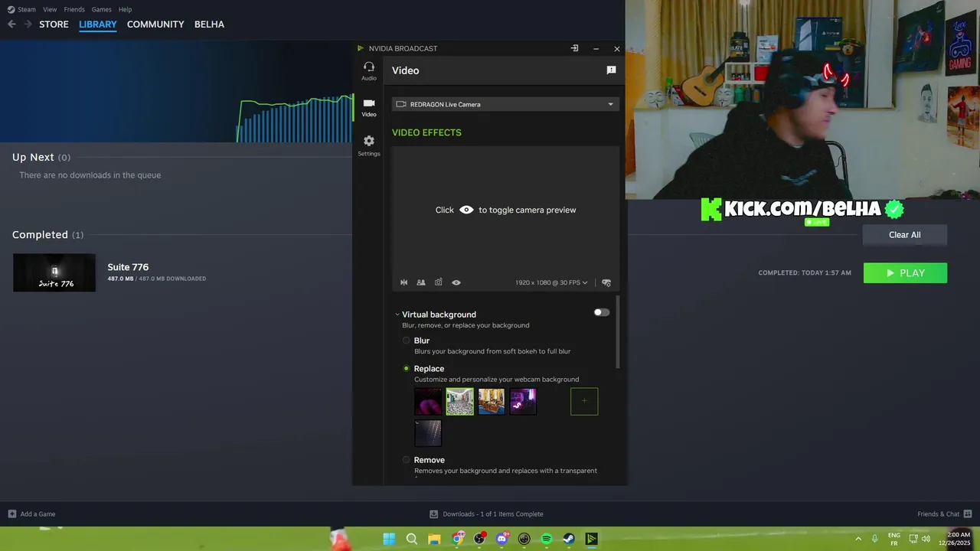Click the people framing icon below the preview

pyautogui.click(x=421, y=282)
